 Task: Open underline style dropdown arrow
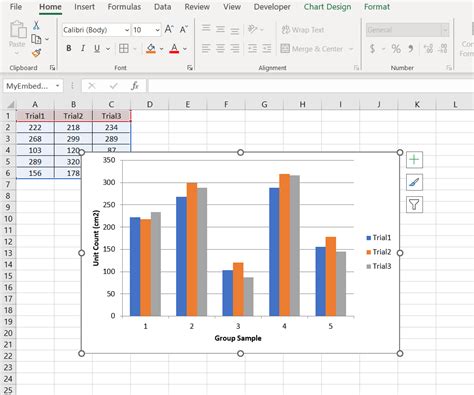pos(108,49)
